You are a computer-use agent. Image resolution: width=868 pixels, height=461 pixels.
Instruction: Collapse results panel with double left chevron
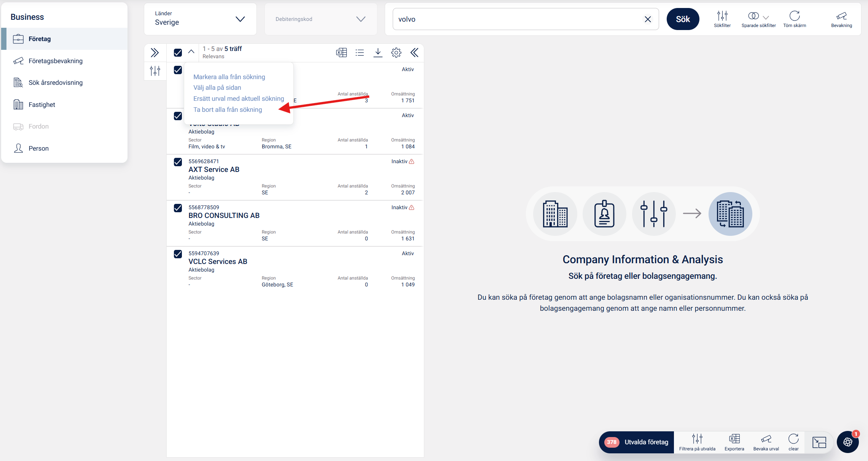point(414,52)
